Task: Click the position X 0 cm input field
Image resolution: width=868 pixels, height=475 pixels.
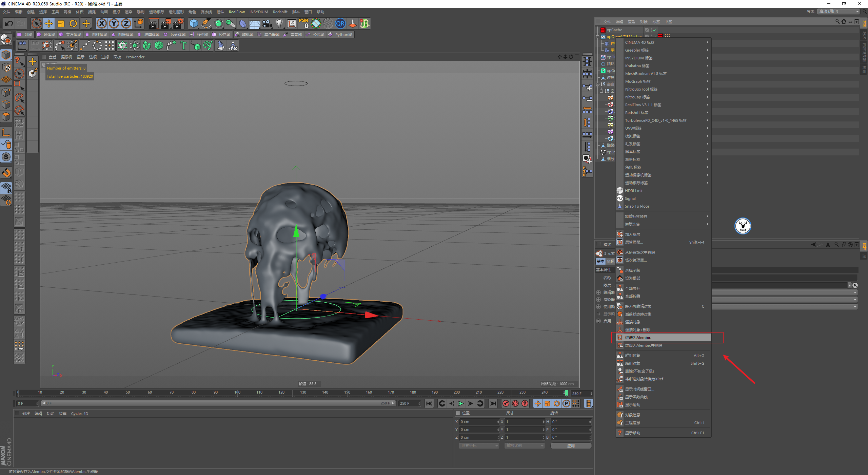Action: (479, 422)
